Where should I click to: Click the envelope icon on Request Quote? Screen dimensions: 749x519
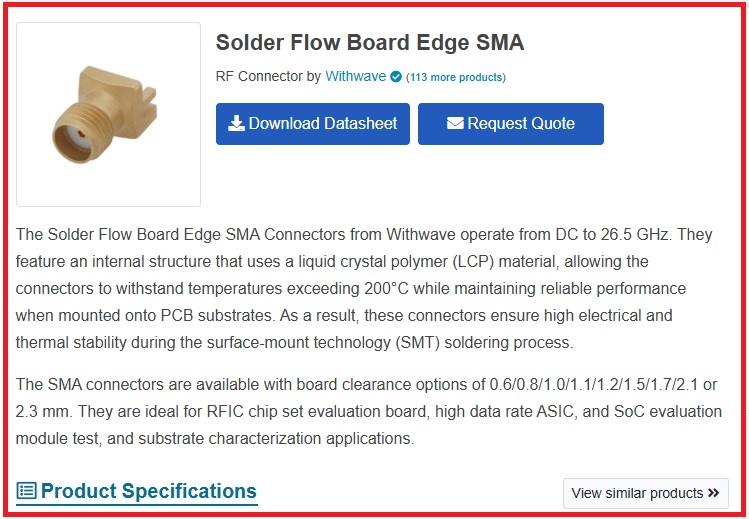pyautogui.click(x=455, y=124)
